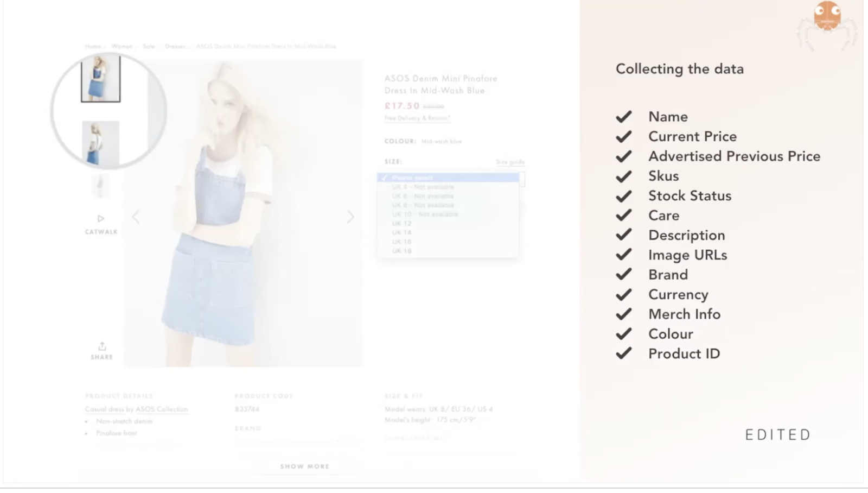Click the model's height 175 cm text
Viewport: 868px width, 493px height.
(x=430, y=420)
